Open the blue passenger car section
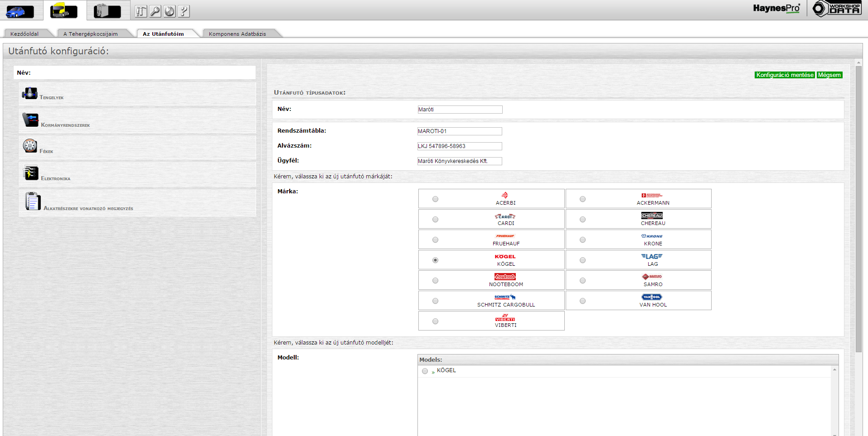This screenshot has width=868, height=436. (x=19, y=11)
